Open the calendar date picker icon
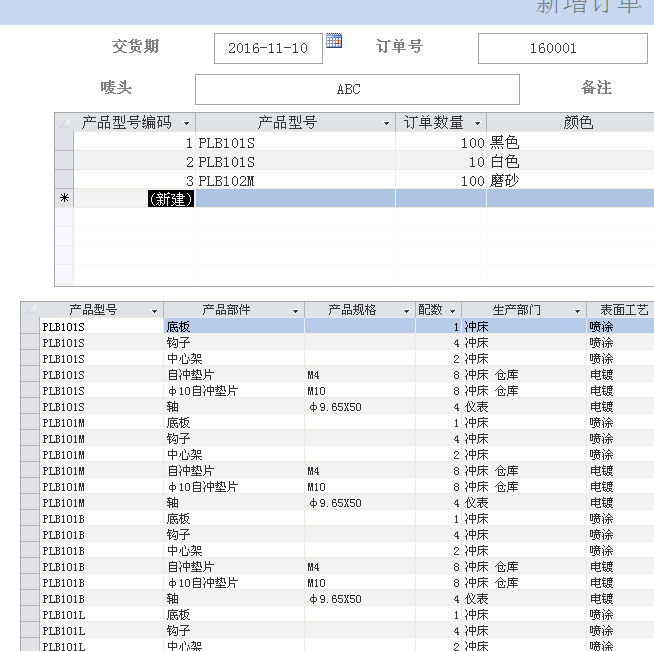The image size is (654, 651). click(x=334, y=41)
